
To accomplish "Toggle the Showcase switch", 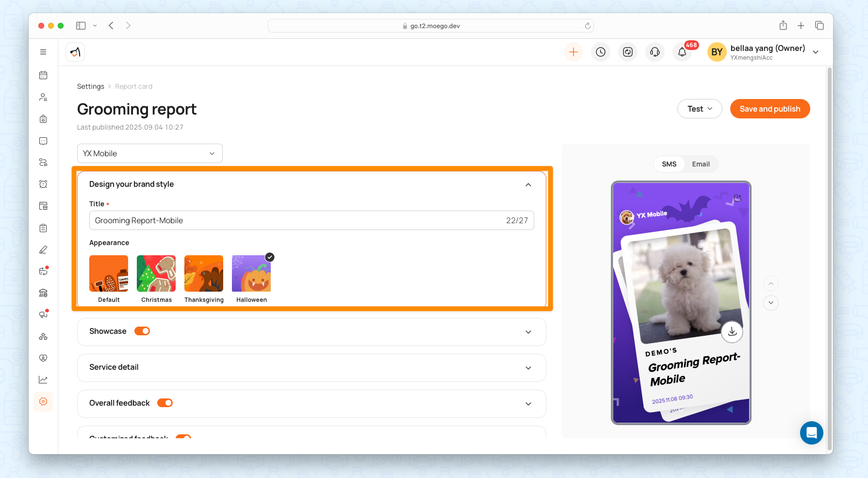I will (x=142, y=331).
